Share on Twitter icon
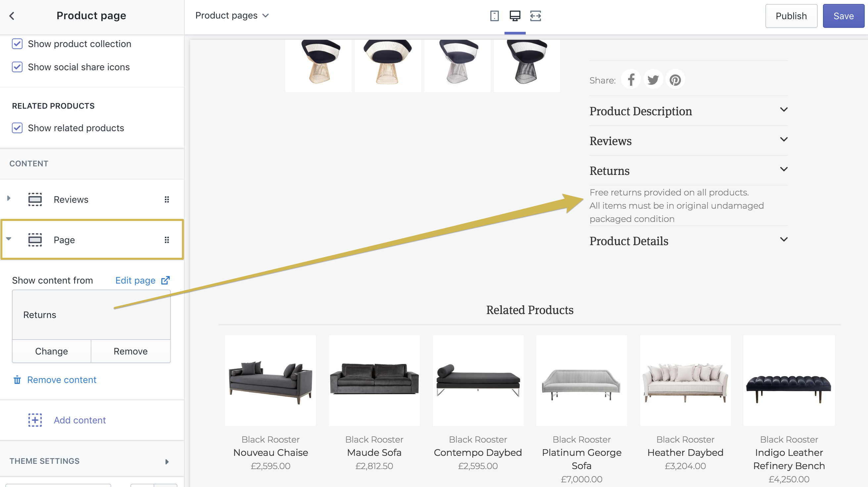This screenshot has width=868, height=487. pos(653,80)
